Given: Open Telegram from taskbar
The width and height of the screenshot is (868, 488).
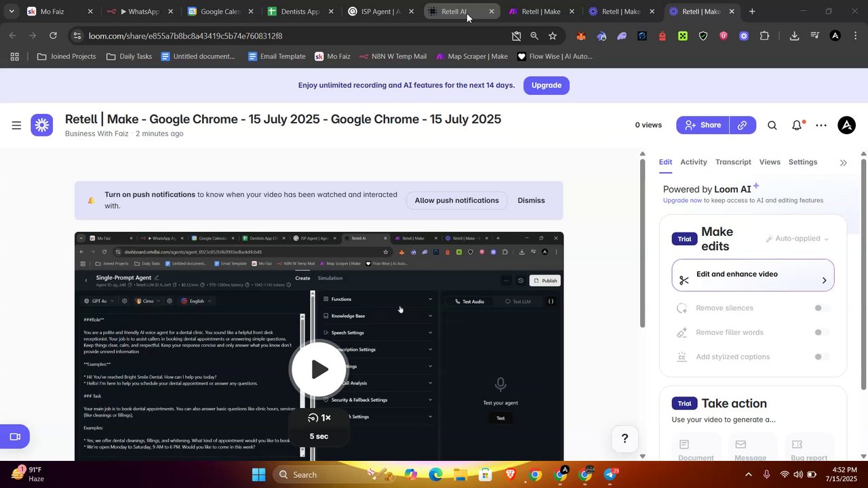Looking at the screenshot, I should [x=610, y=474].
